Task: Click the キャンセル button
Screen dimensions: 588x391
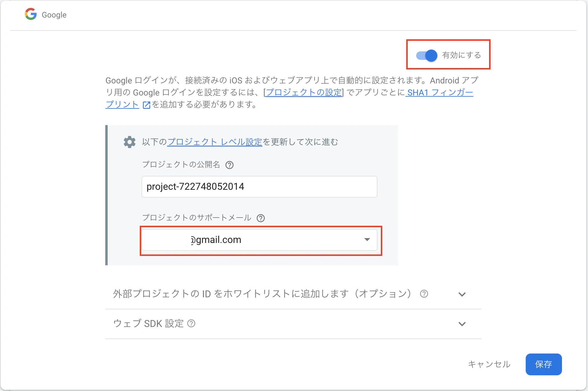Action: pos(489,364)
